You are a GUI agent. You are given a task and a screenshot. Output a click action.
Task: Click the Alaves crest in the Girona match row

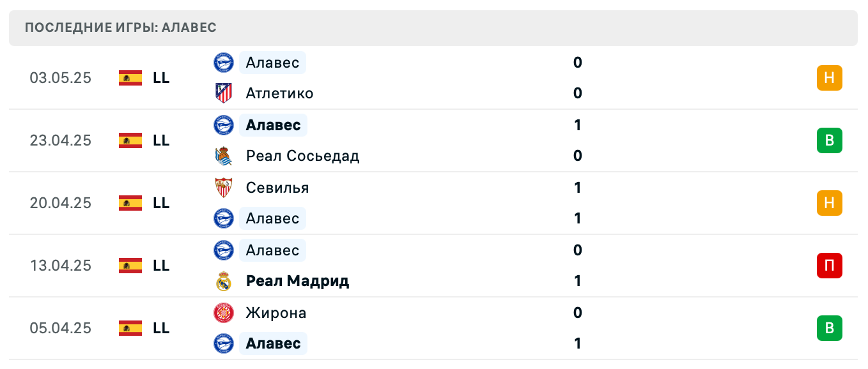point(223,343)
